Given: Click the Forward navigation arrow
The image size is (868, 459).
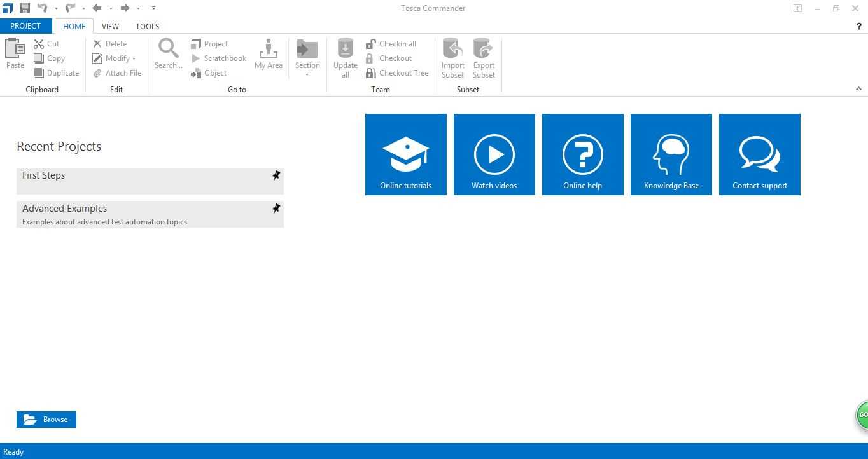Looking at the screenshot, I should pos(125,8).
